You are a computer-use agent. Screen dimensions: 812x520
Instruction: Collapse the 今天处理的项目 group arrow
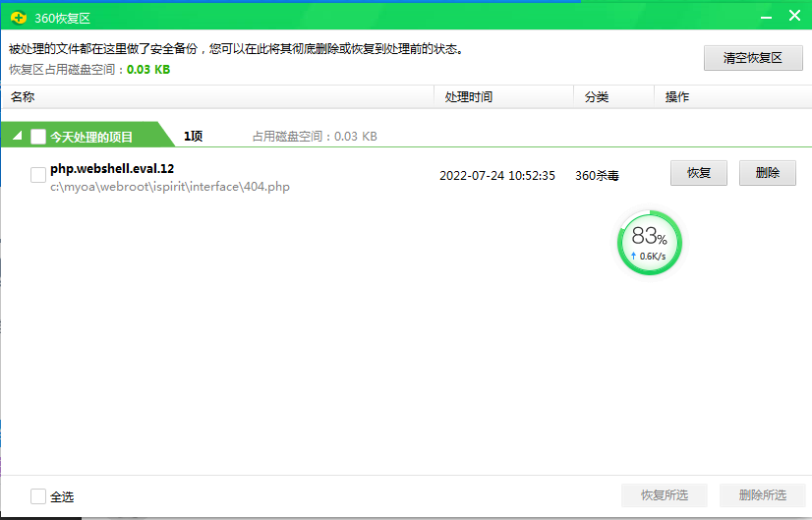pyautogui.click(x=17, y=136)
